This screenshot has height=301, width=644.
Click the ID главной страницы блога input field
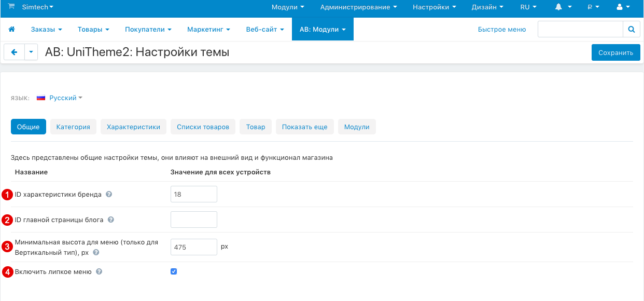[x=193, y=219]
